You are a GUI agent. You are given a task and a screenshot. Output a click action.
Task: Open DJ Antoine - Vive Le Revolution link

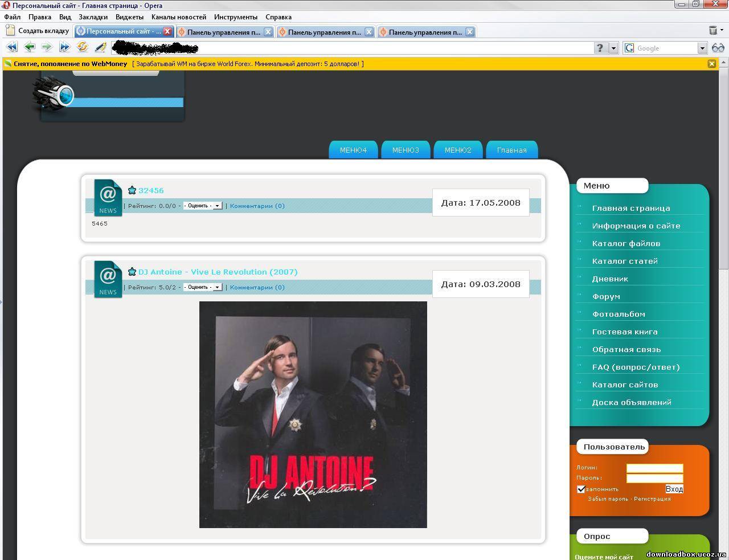[218, 272]
